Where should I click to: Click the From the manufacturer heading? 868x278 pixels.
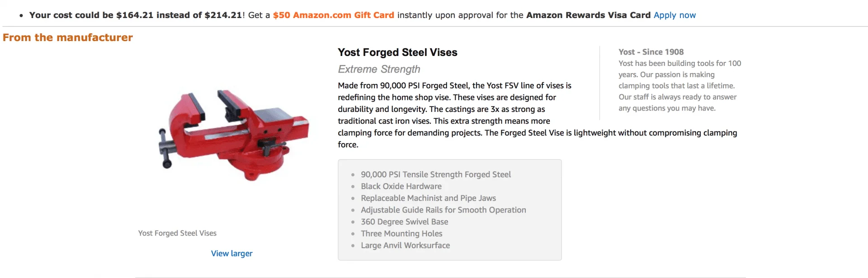[68, 37]
